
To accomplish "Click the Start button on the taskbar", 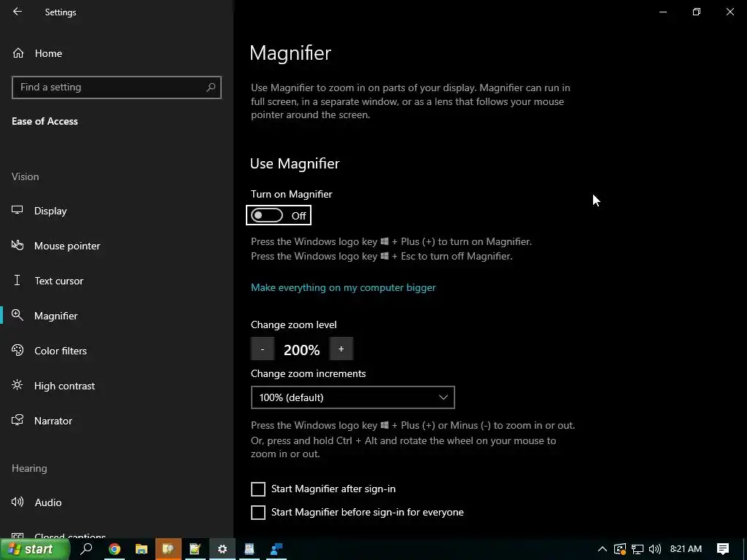I will point(35,549).
